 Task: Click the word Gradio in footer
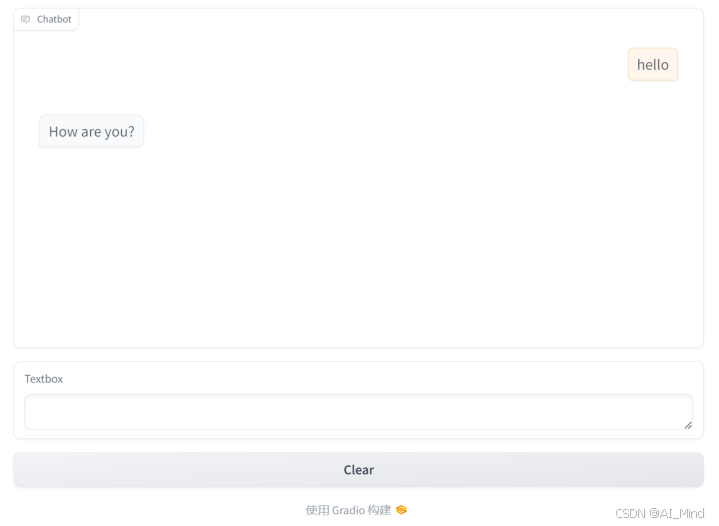click(348, 510)
